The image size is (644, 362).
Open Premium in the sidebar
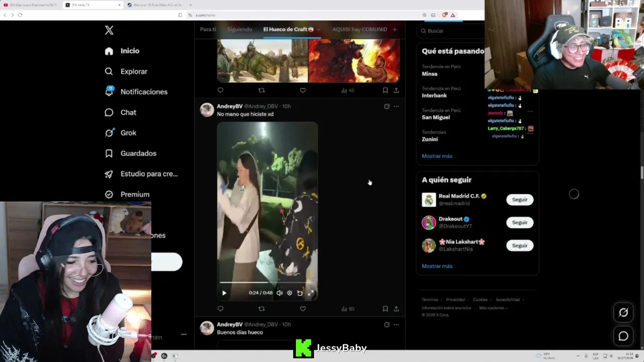127,195
